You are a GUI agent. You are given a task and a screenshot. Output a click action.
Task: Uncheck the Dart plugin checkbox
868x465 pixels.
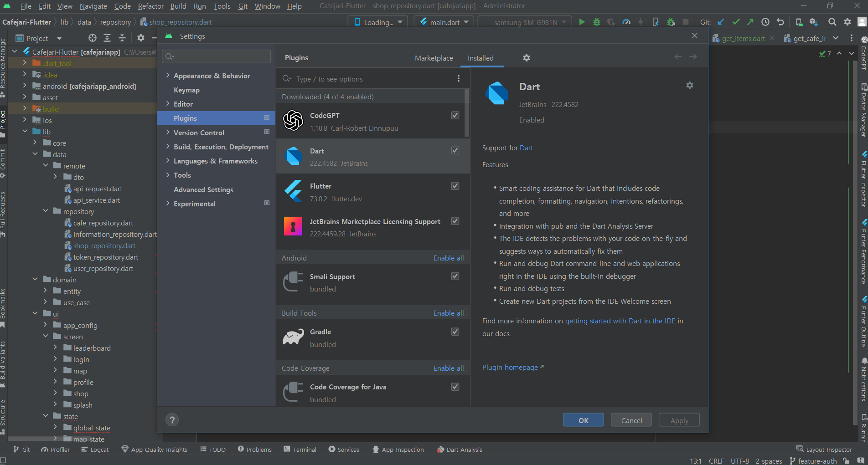455,150
